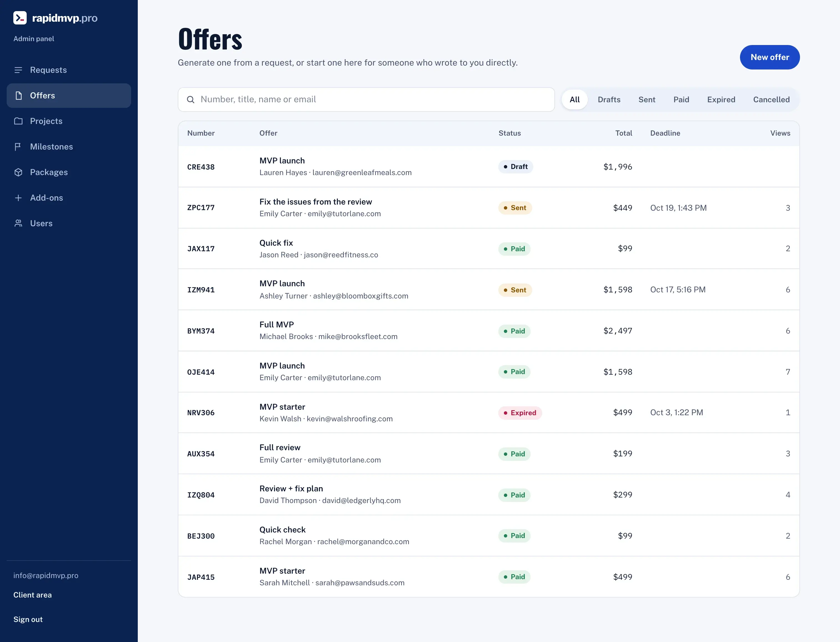The image size is (840, 642).
Task: Click the Milestones flag icon in sidebar
Action: pos(18,147)
